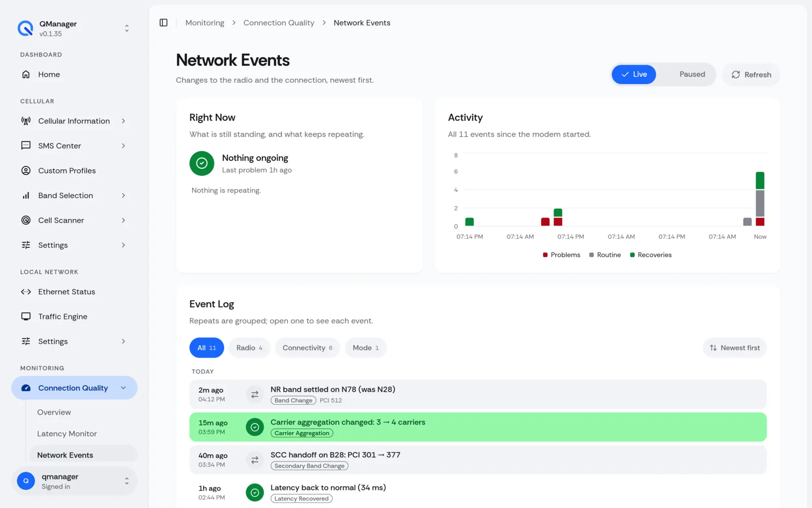Click the Custom Profiles user icon
Image resolution: width=812 pixels, height=508 pixels.
26,171
